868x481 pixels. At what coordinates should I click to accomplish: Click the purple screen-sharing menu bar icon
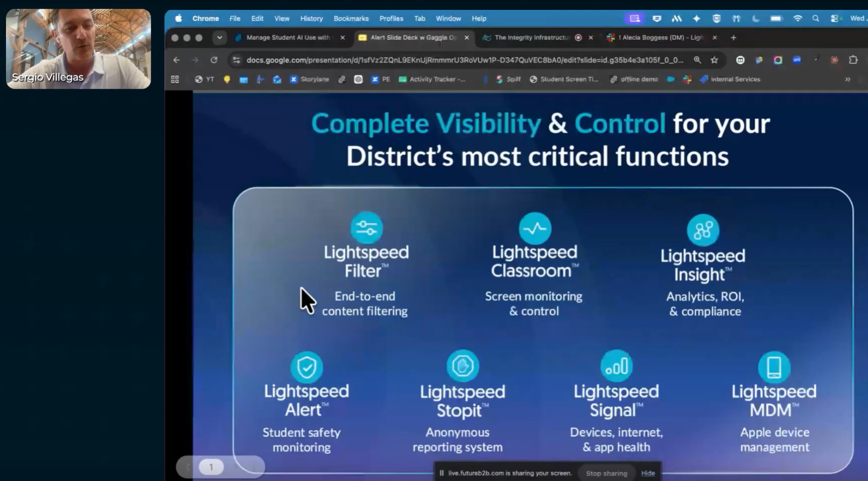coord(635,18)
